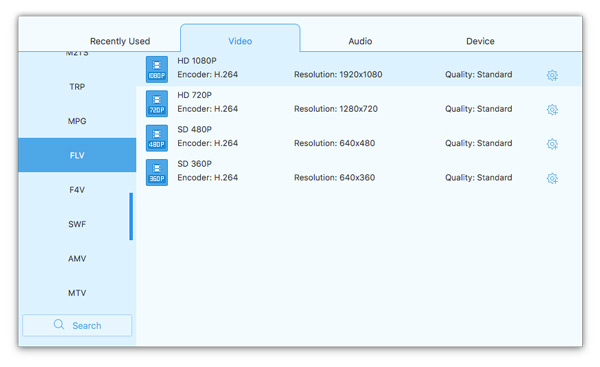The height and width of the screenshot is (367, 600).
Task: Switch to the Device tab
Action: [x=480, y=41]
